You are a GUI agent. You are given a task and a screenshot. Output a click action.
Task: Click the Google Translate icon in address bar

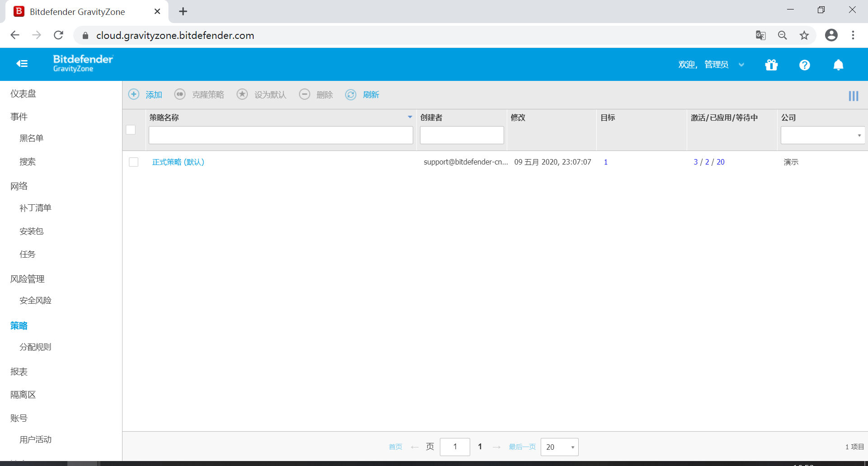[x=760, y=35]
